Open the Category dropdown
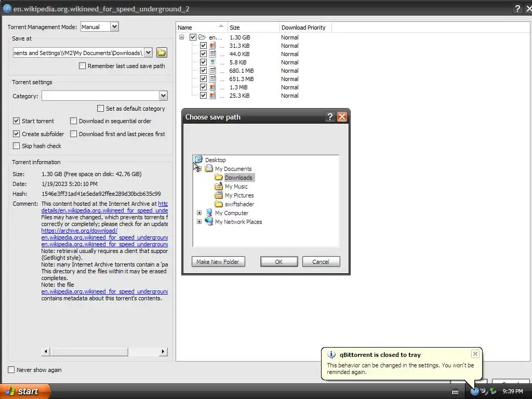 [163, 96]
